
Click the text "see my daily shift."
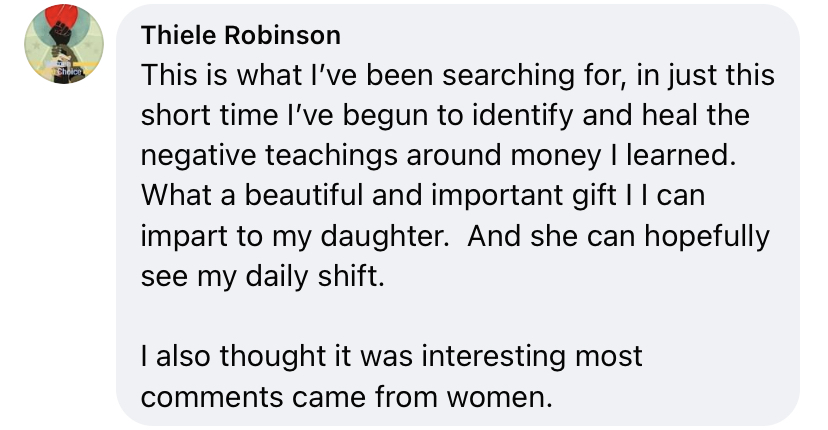[x=262, y=276]
